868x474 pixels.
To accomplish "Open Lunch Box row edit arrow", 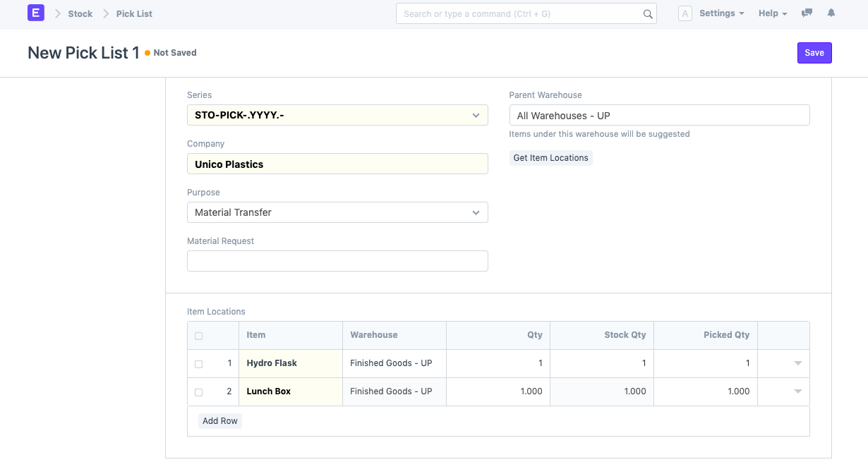I will coord(797,391).
